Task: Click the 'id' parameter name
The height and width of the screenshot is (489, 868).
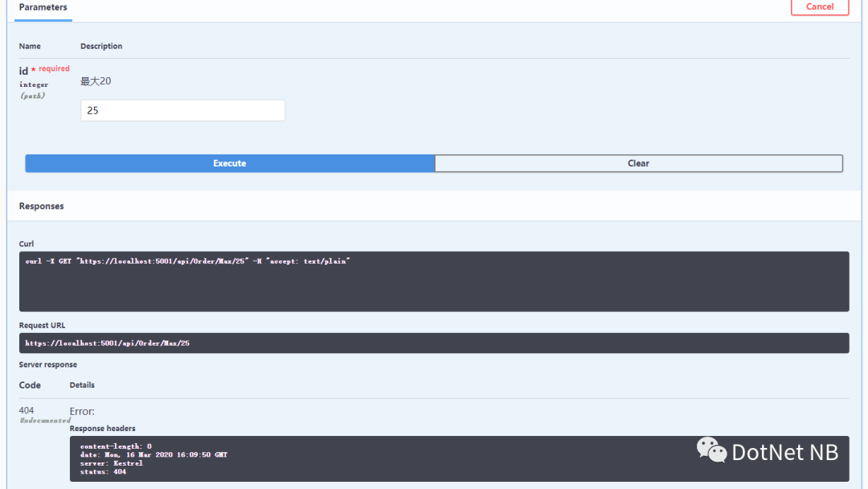Action: click(23, 71)
